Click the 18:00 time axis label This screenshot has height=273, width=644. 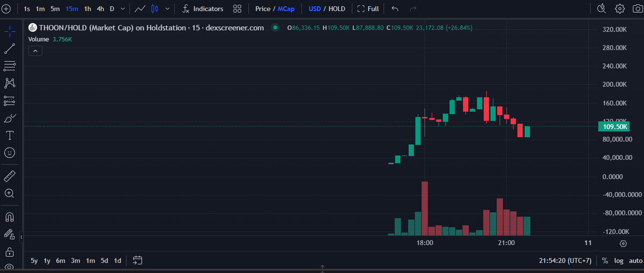425,243
